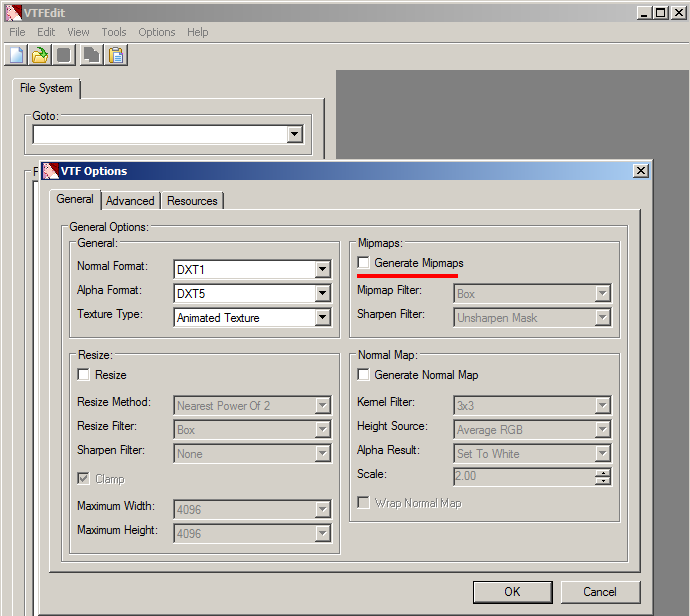The image size is (690, 616).
Task: Click the VTF Options dialog title icon
Action: [51, 171]
